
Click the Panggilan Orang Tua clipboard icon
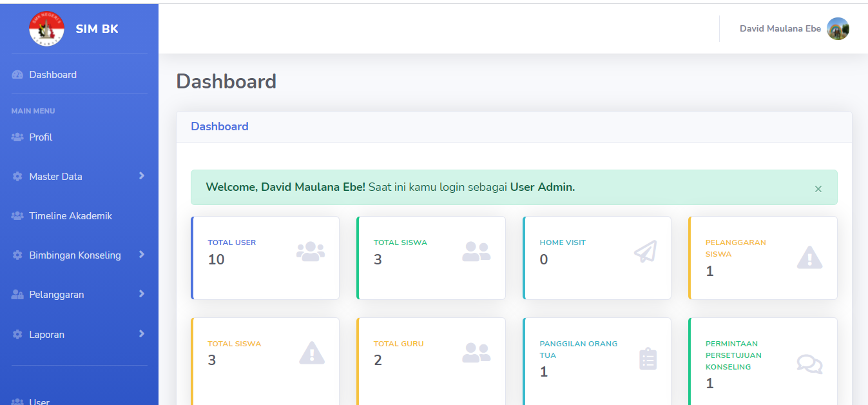(x=648, y=359)
